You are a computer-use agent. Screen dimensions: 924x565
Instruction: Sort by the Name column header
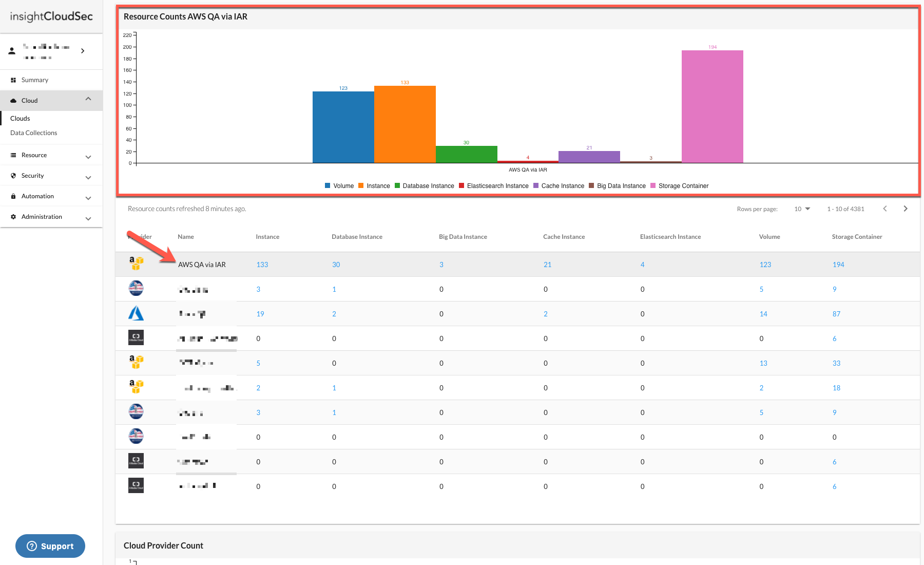point(186,237)
